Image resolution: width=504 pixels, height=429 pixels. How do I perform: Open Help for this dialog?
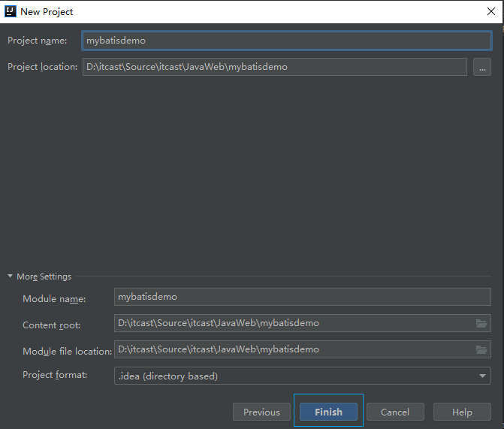pyautogui.click(x=462, y=412)
